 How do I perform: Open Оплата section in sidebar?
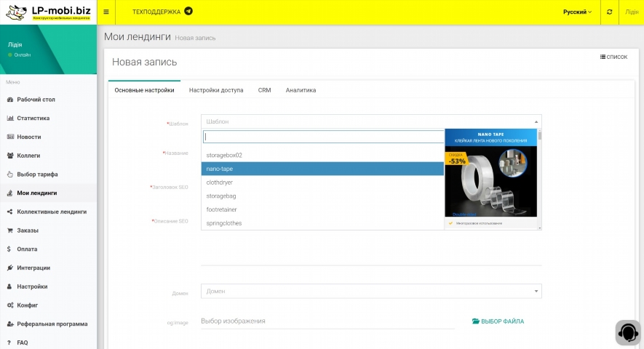(27, 249)
